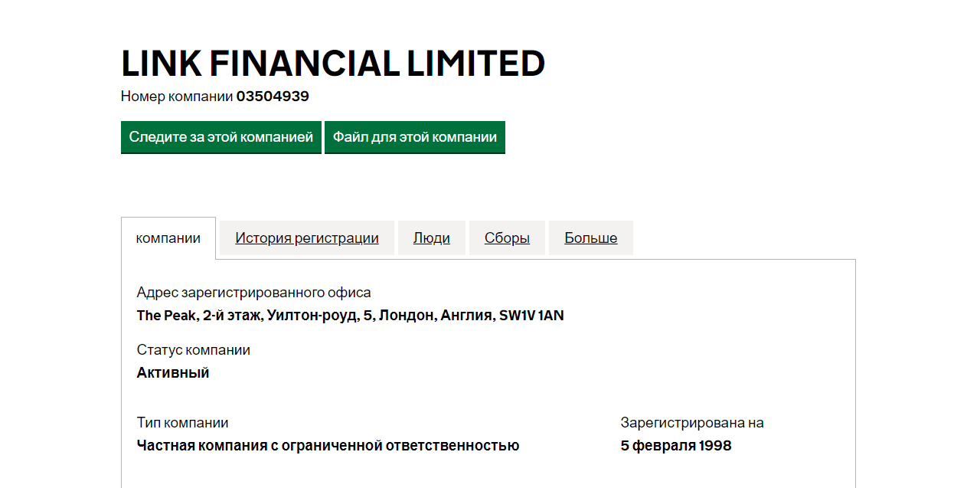
Task: Click the 'Тип компании' label
Action: [181, 422]
